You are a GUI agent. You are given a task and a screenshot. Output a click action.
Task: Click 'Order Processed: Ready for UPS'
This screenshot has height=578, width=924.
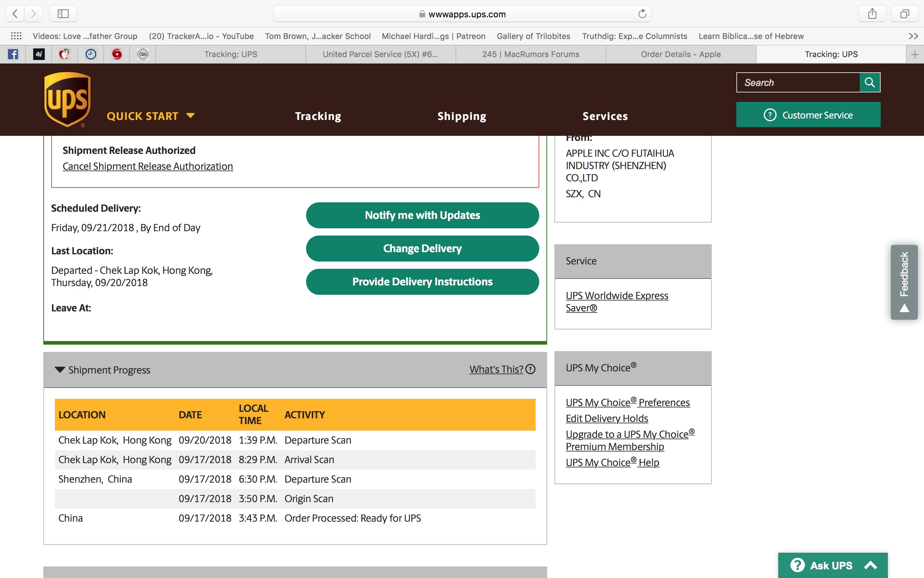352,518
